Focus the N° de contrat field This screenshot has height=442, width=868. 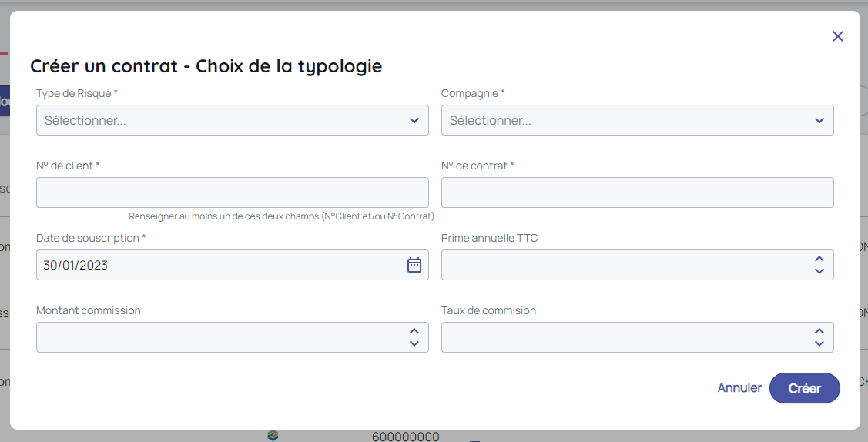[x=637, y=193]
